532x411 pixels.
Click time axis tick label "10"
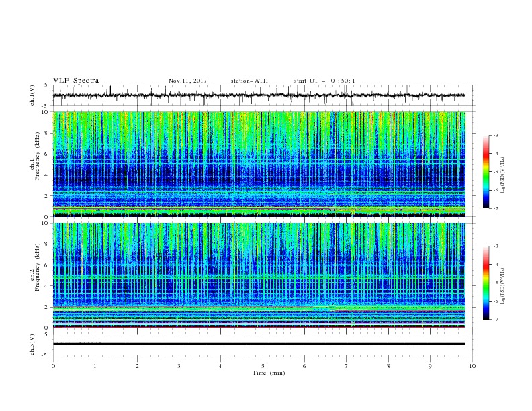point(472,366)
